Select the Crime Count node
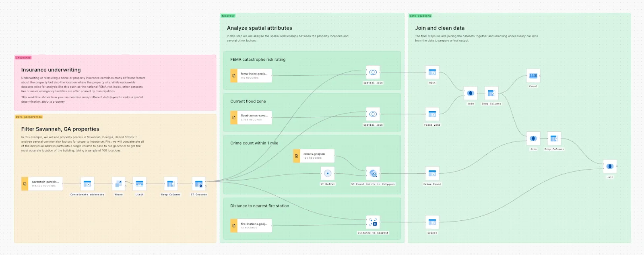This screenshot has height=255, width=644. [x=432, y=174]
